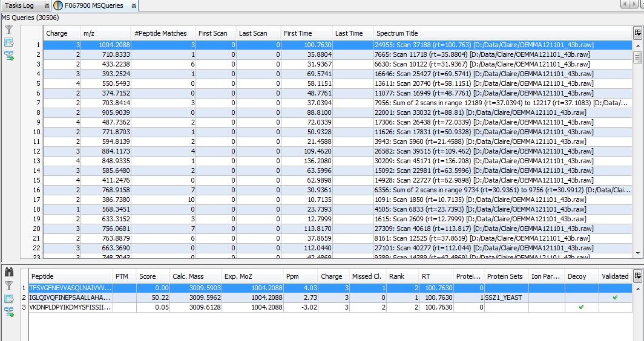644x341 pixels.
Task: Open the filter funnel in the peptide panel
Action: (9, 285)
